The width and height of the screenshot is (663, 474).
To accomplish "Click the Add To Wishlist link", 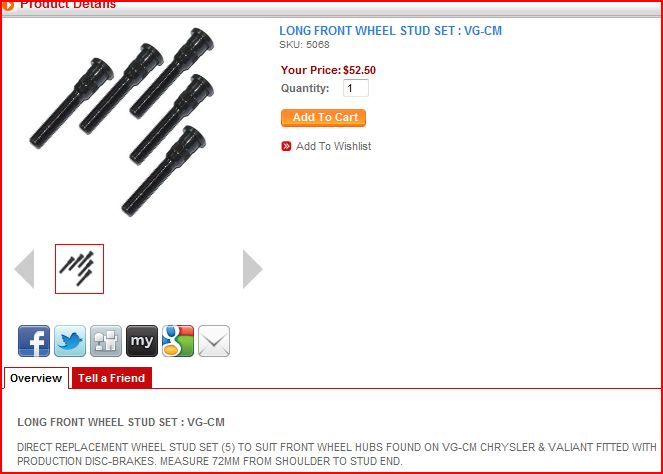I will [x=334, y=146].
